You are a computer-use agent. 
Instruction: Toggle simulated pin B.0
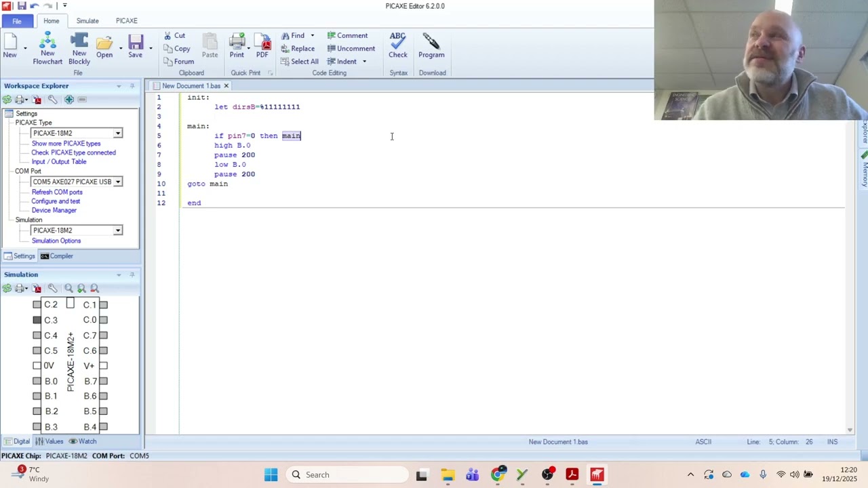[x=37, y=381]
